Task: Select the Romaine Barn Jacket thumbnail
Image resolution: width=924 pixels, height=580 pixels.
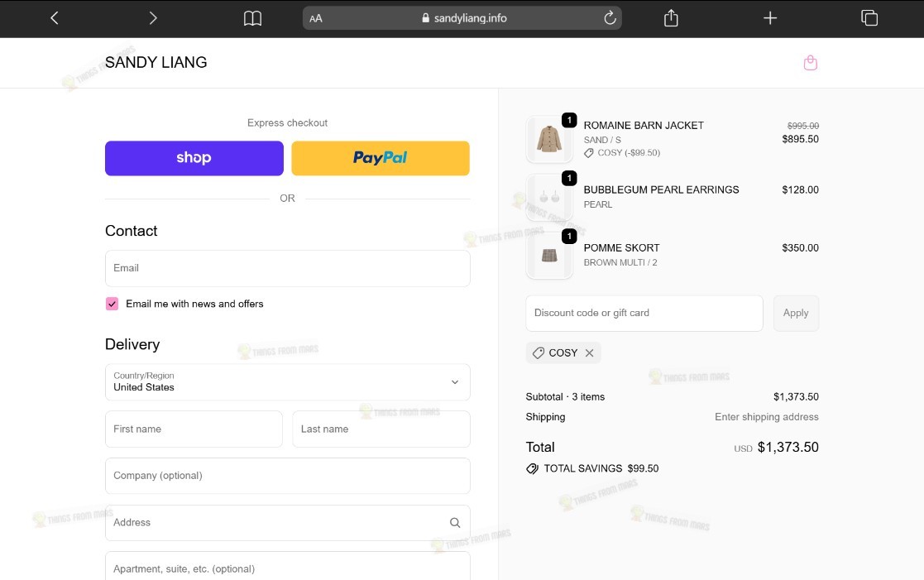Action: (549, 139)
